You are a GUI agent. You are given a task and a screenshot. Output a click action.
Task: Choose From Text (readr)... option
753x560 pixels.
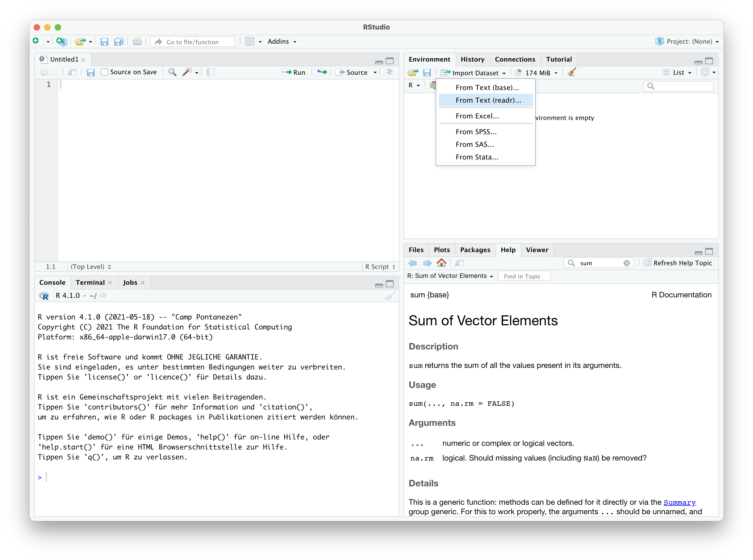click(x=488, y=100)
